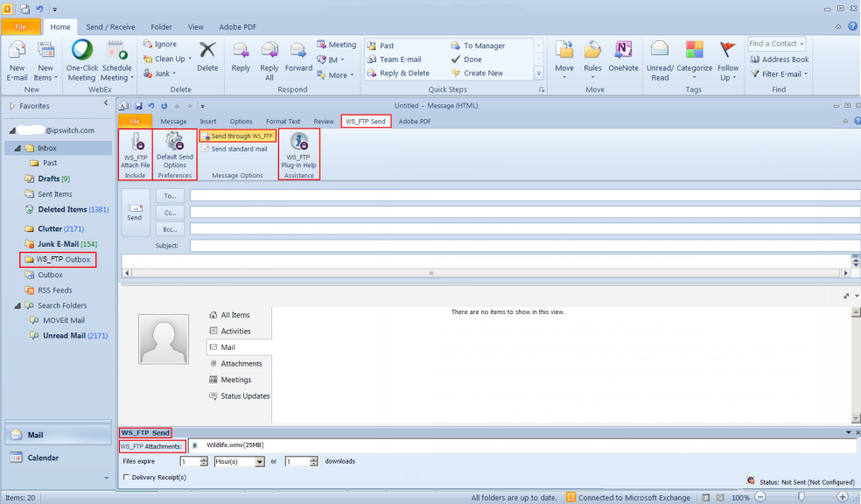Screen dimensions: 861x504
Task: Open the One-Click Meeting WebEx tool
Action: (82, 51)
